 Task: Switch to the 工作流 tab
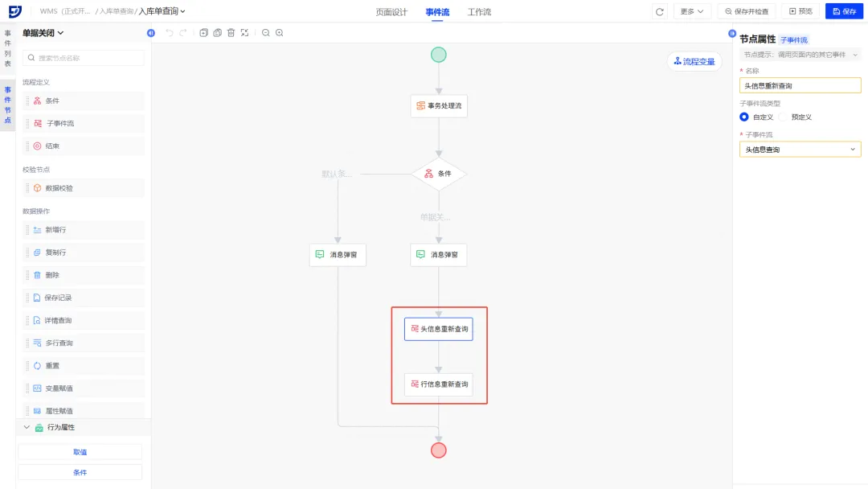[x=479, y=12]
